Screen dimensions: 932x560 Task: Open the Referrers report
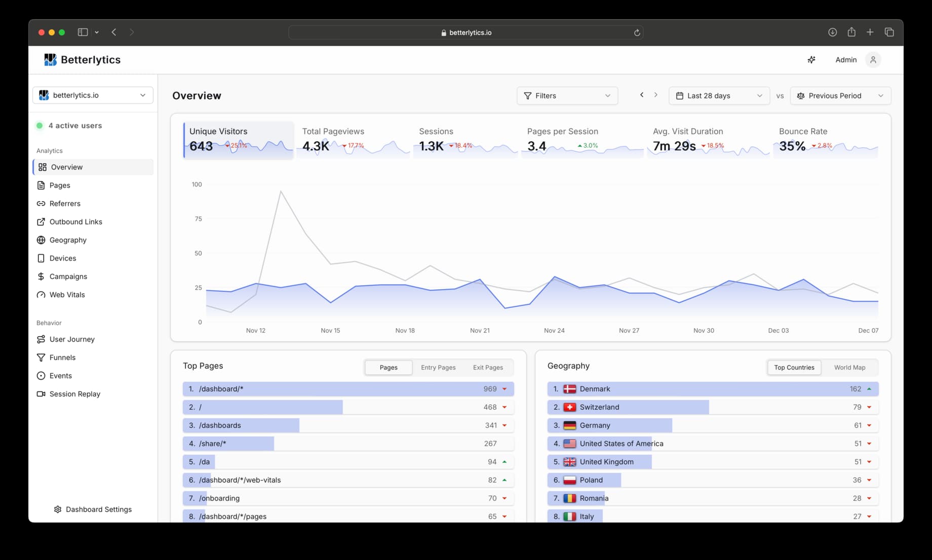[64, 203]
